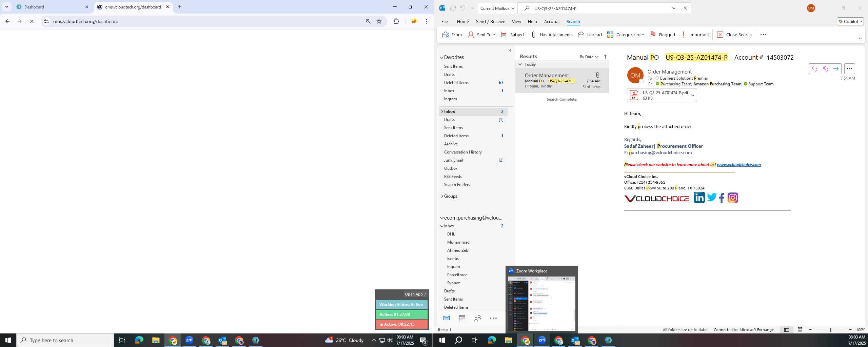The width and height of the screenshot is (868, 347).
Task: Toggle the Flagged search filter
Action: [663, 35]
